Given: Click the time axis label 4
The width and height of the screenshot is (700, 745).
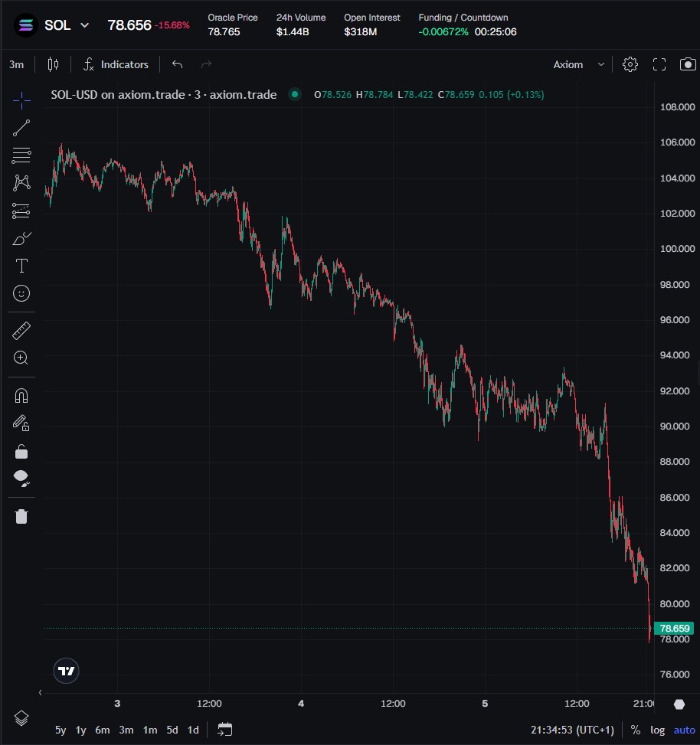Looking at the screenshot, I should 301,704.
